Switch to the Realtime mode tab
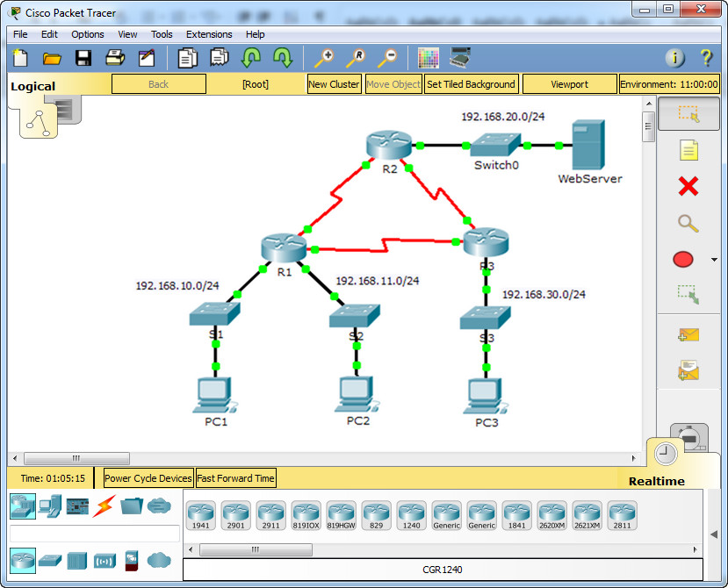Viewport: 728px width, 588px height. tap(666, 454)
